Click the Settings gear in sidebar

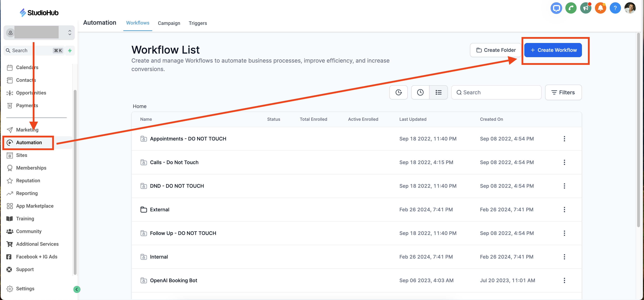click(x=10, y=289)
